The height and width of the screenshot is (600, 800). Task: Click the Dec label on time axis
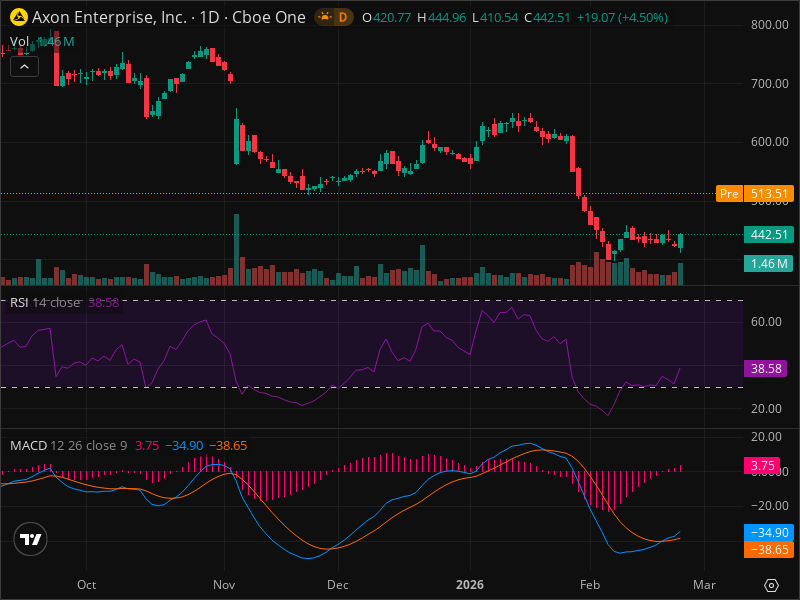coord(338,585)
